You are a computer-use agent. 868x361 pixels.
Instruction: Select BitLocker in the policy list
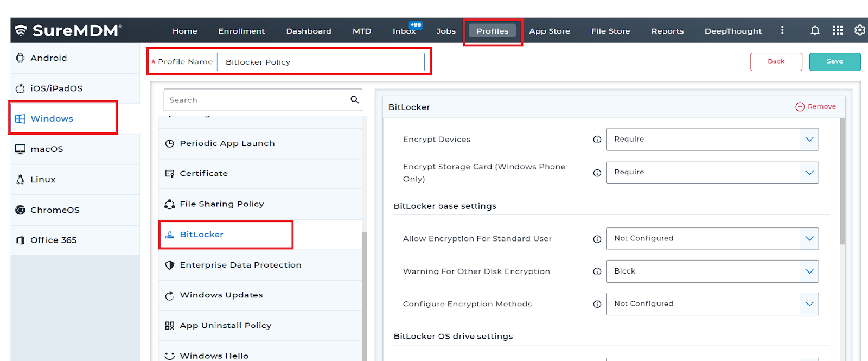pos(260,235)
